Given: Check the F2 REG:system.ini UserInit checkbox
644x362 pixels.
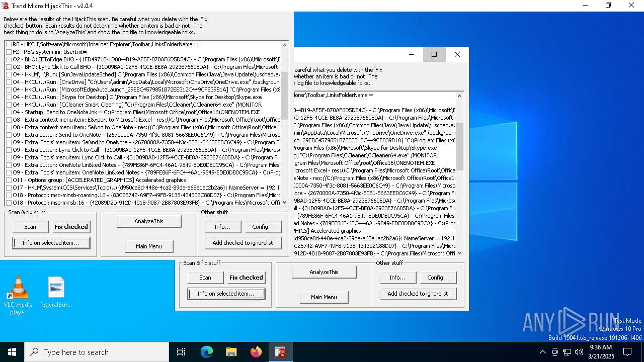Looking at the screenshot, I should coord(9,52).
